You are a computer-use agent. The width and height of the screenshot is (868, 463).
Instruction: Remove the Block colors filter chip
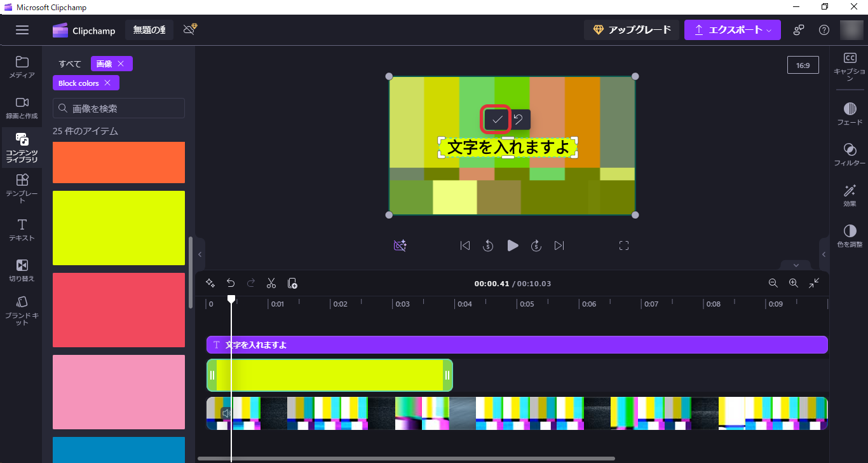(107, 83)
